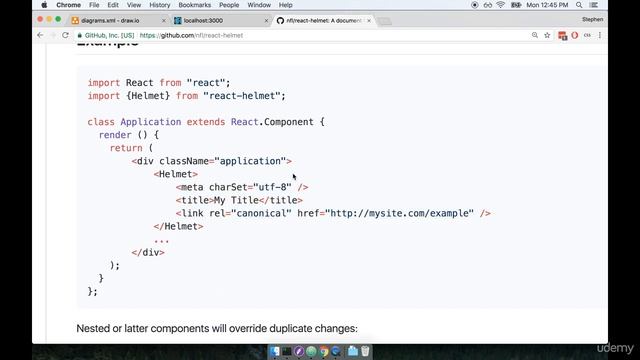The image size is (640, 360).
Task: Open the Help menu
Action: 286,5
